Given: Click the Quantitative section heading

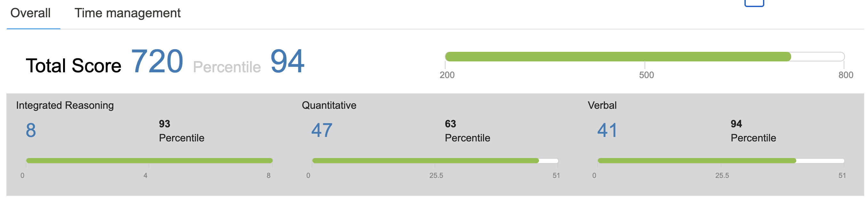Looking at the screenshot, I should point(329,105).
